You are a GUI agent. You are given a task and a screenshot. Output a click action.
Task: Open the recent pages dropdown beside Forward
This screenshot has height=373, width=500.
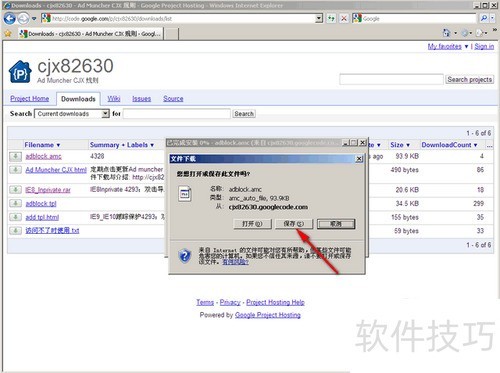(x=34, y=19)
